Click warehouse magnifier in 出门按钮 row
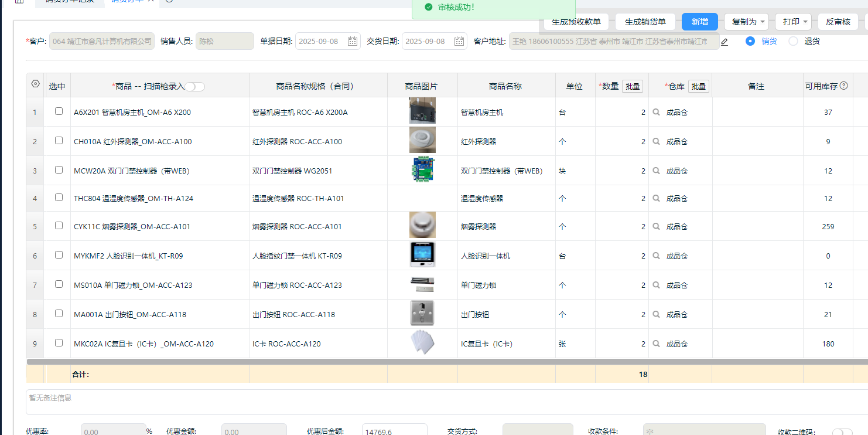868x435 pixels. [657, 314]
